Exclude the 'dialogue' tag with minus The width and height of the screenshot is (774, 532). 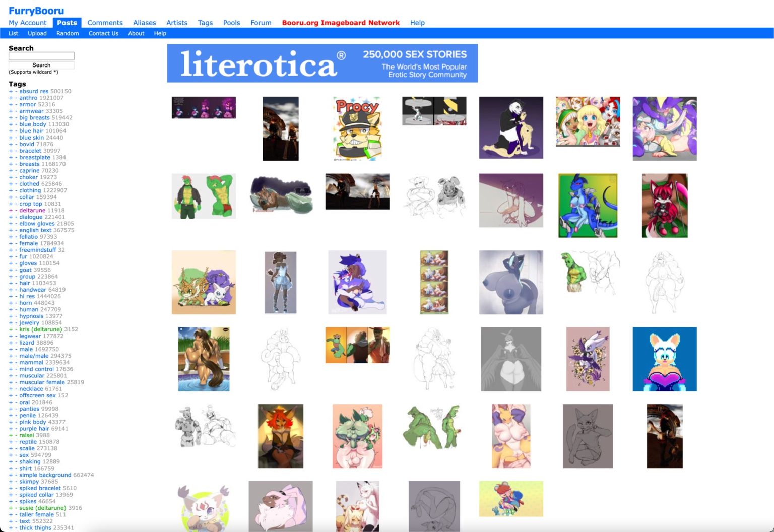pyautogui.click(x=16, y=217)
